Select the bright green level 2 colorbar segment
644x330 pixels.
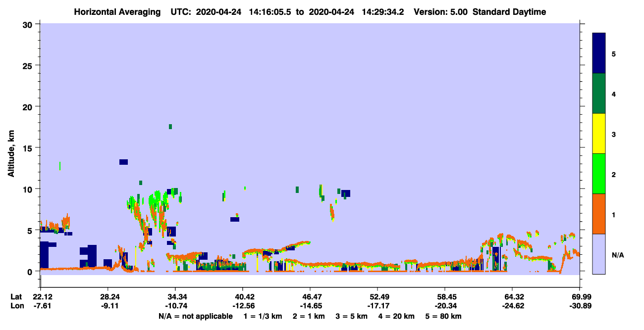tap(599, 174)
